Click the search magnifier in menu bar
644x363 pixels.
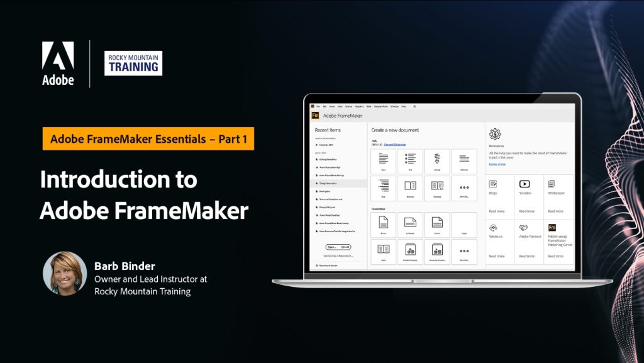coord(414,106)
